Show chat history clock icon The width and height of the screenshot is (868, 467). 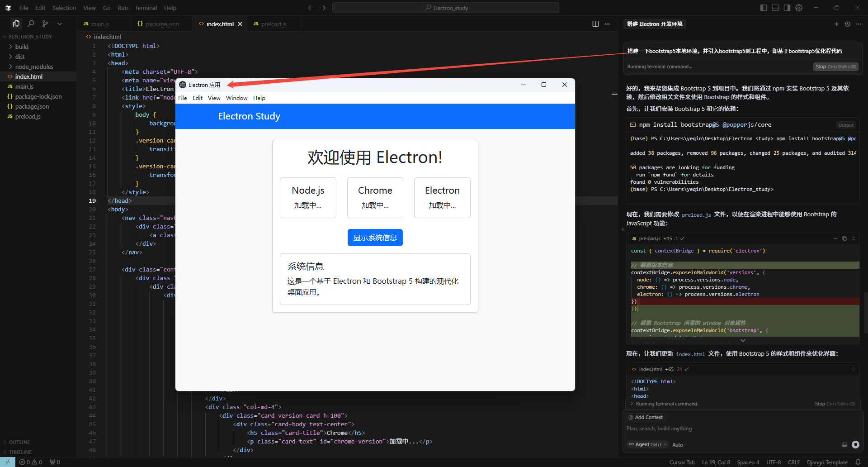848,24
